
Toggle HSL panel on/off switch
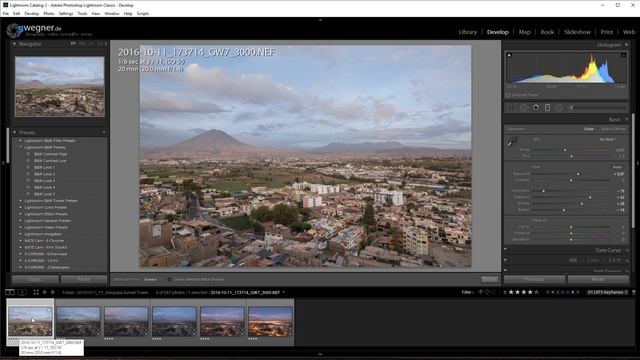506,260
